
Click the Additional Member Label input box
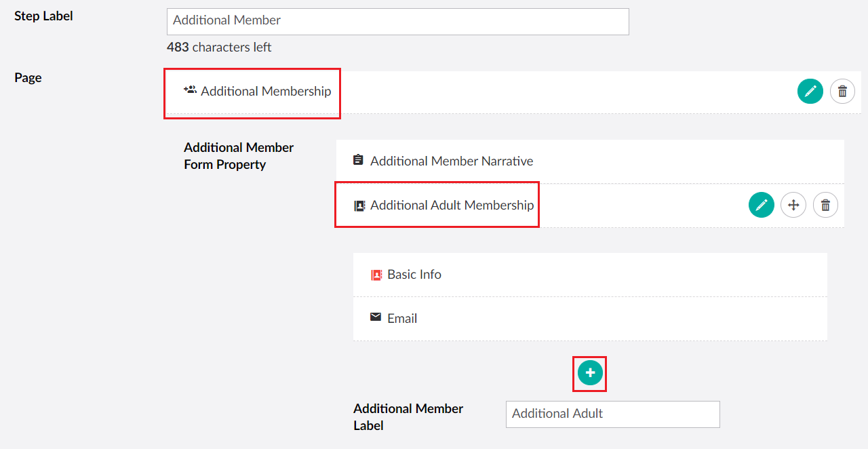click(612, 414)
